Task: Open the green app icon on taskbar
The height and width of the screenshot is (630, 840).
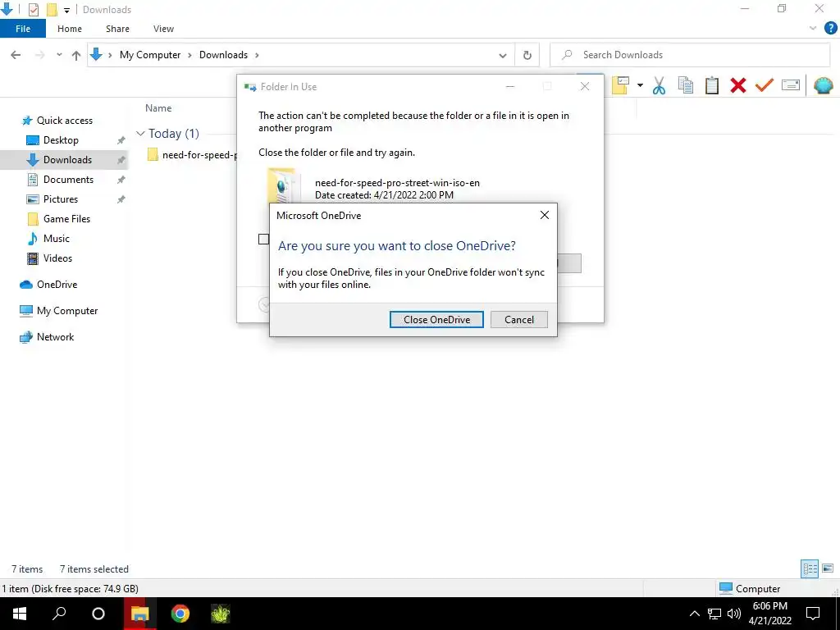Action: (220, 614)
